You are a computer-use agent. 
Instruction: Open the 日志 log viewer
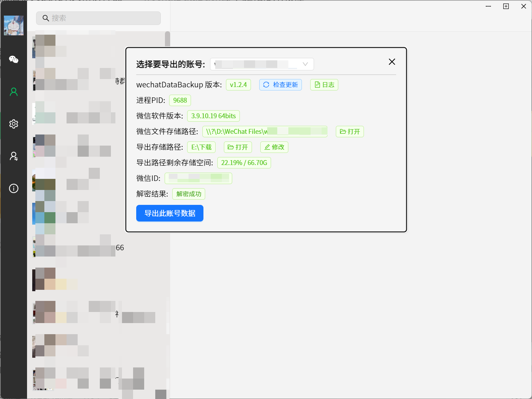point(324,85)
